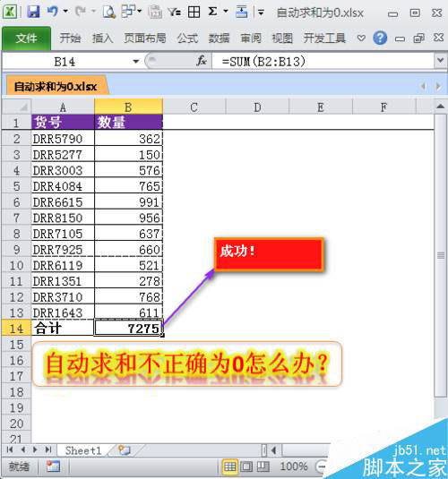Click the total cell showing 7275
448x479 pixels.
pos(128,329)
